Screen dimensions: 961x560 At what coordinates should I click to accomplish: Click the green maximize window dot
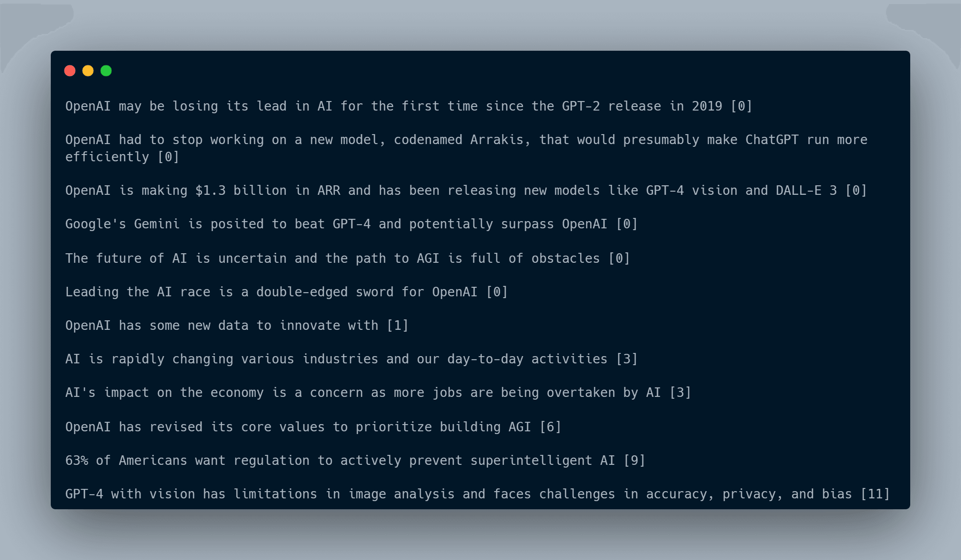tap(106, 71)
